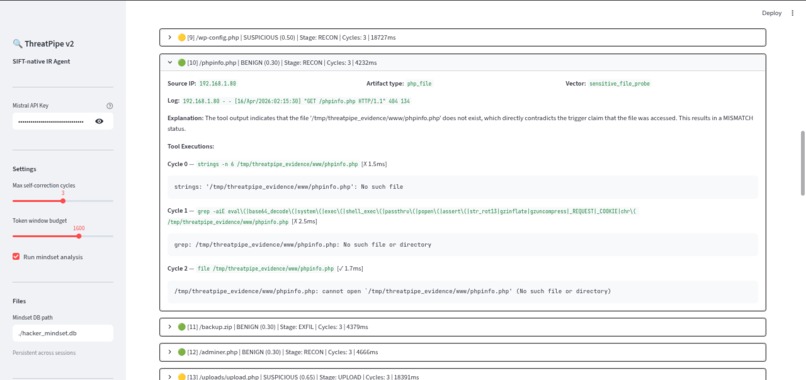Click the GET /phpinfo.php log line

point(297,101)
